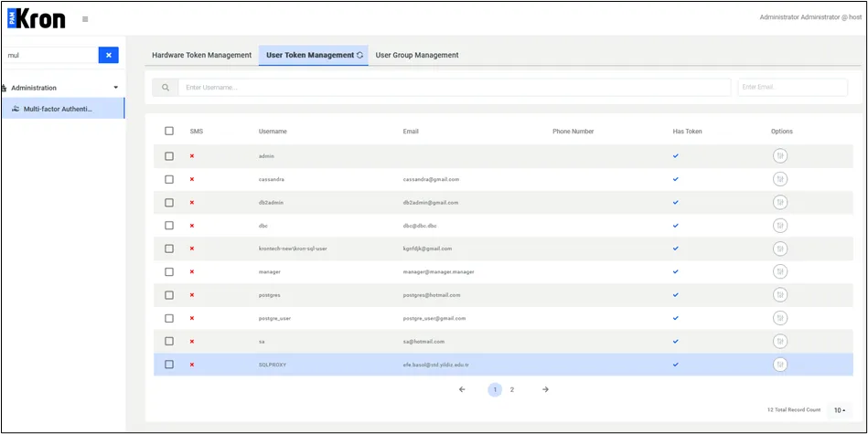Tick the checkbox for SQLPROXY
868x434 pixels.
169,365
